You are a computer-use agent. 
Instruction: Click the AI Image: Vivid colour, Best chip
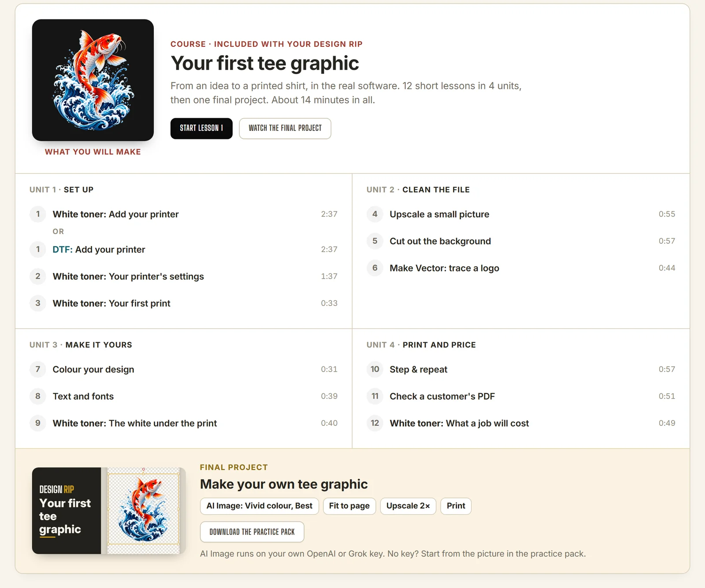pyautogui.click(x=260, y=506)
